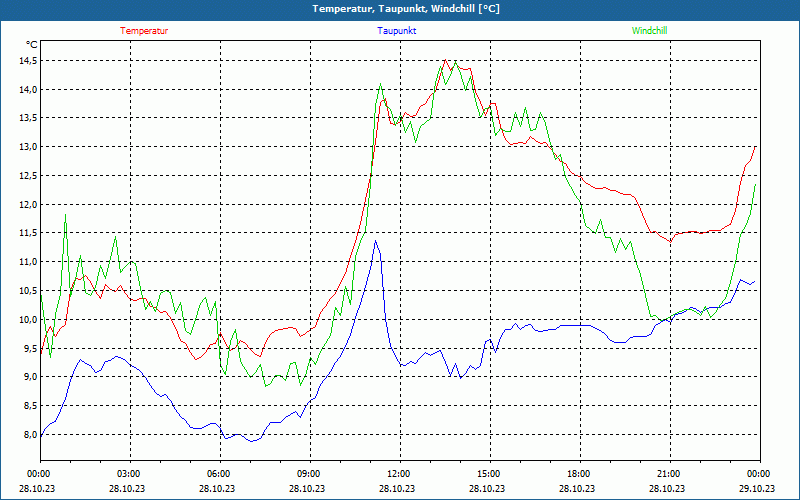Select the 21:00 time axis label
This screenshot has width=800, height=500.
(x=668, y=474)
